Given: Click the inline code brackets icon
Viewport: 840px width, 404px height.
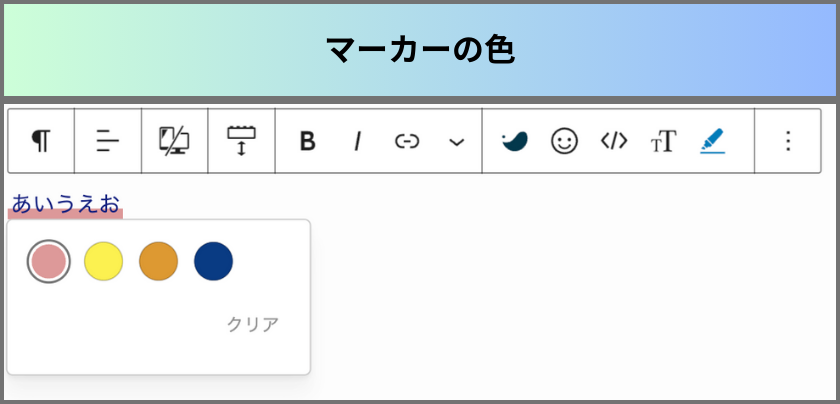Looking at the screenshot, I should 614,141.
